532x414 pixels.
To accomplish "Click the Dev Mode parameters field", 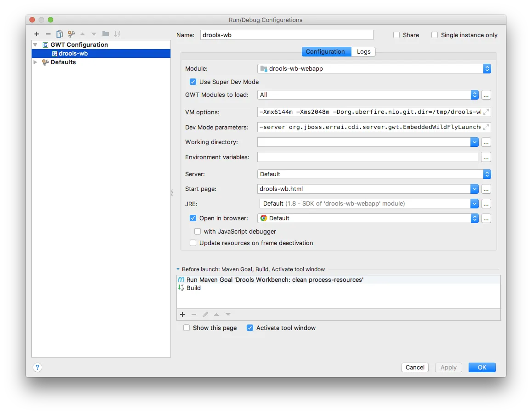I will (370, 127).
